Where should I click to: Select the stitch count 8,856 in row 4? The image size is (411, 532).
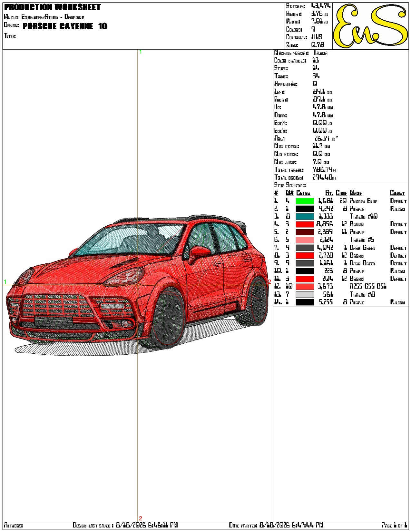click(x=325, y=224)
